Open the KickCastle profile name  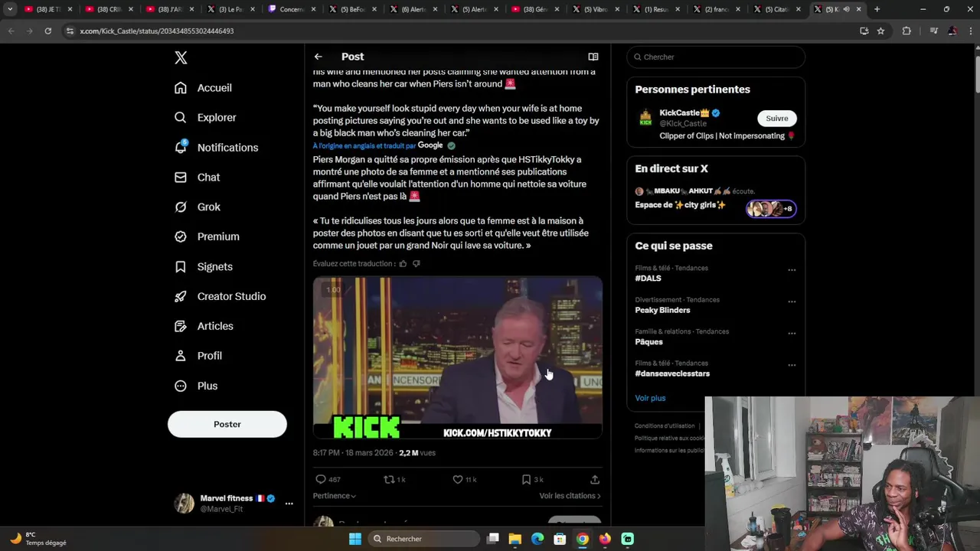[684, 113]
